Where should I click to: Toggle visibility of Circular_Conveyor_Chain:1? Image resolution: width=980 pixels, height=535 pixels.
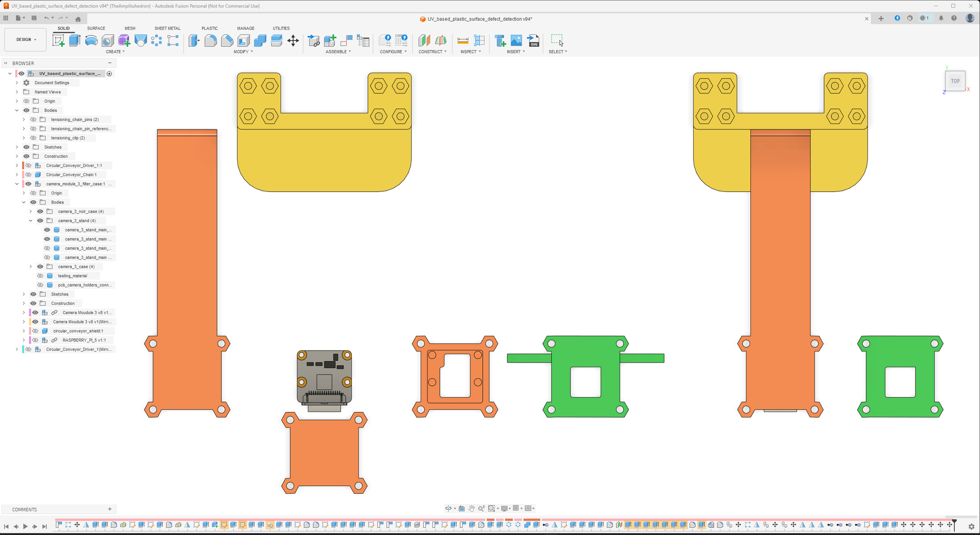pyautogui.click(x=28, y=175)
